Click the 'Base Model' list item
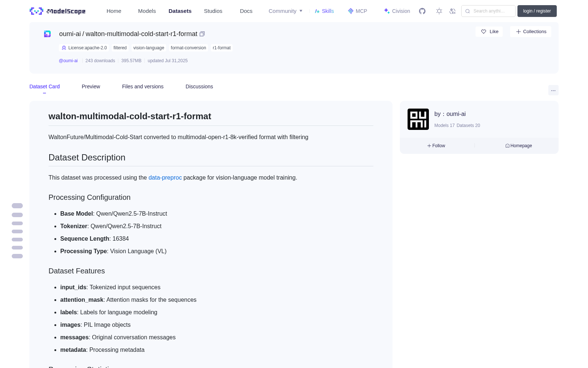Image resolution: width=588 pixels, height=368 pixels. (114, 213)
